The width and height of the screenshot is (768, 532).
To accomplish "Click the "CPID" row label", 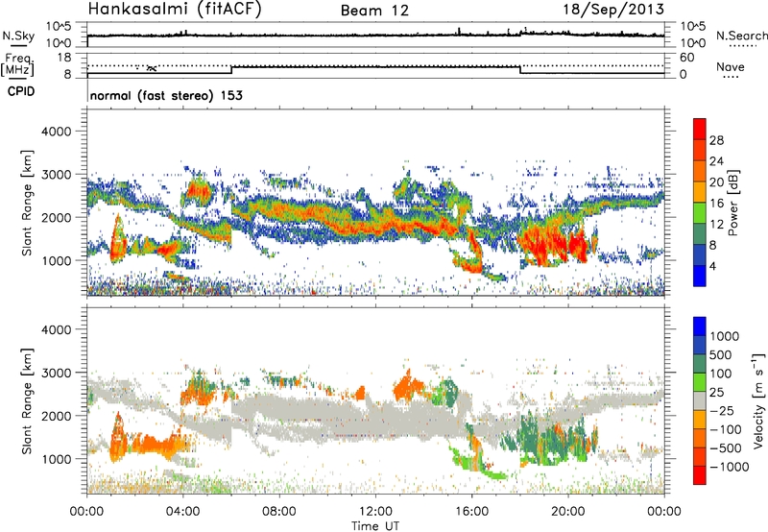I will pos(21,91).
